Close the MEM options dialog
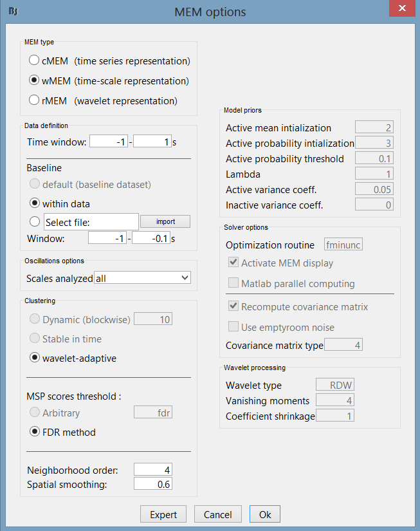420x531 pixels. 401,9
